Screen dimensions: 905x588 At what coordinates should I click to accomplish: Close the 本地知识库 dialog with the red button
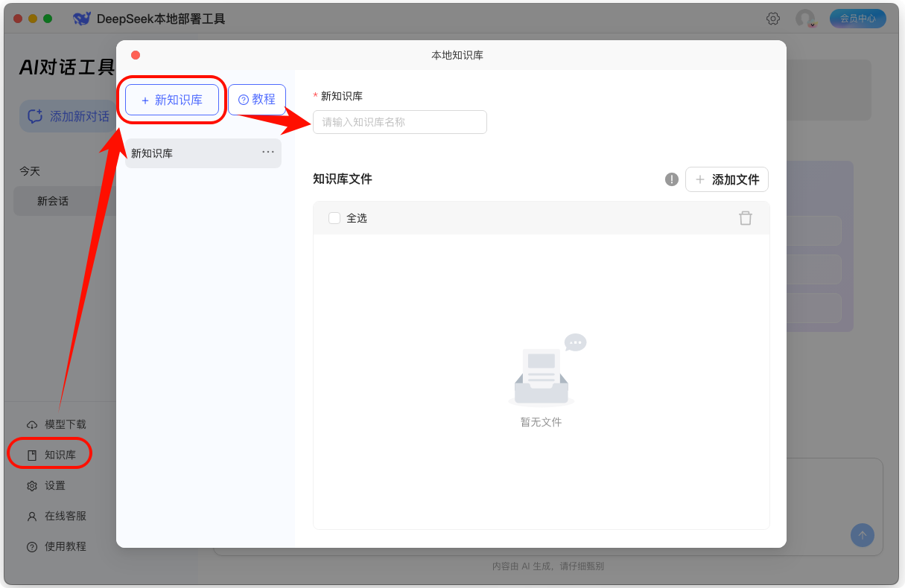(136, 55)
